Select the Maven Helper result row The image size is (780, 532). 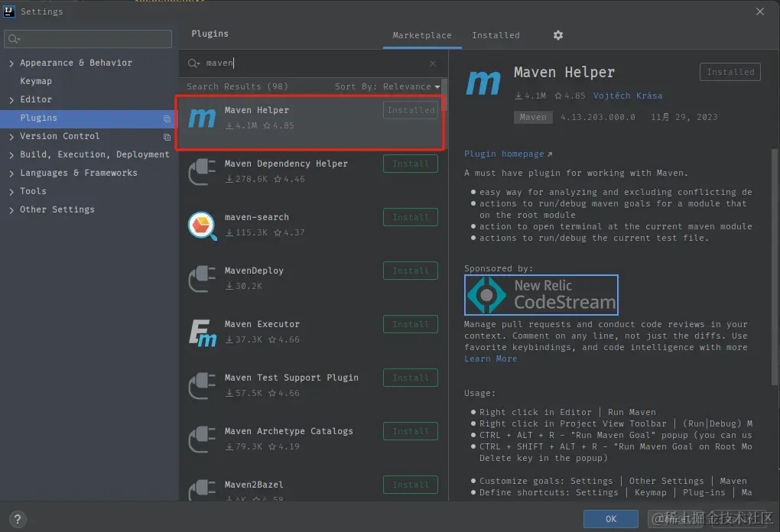pos(310,122)
